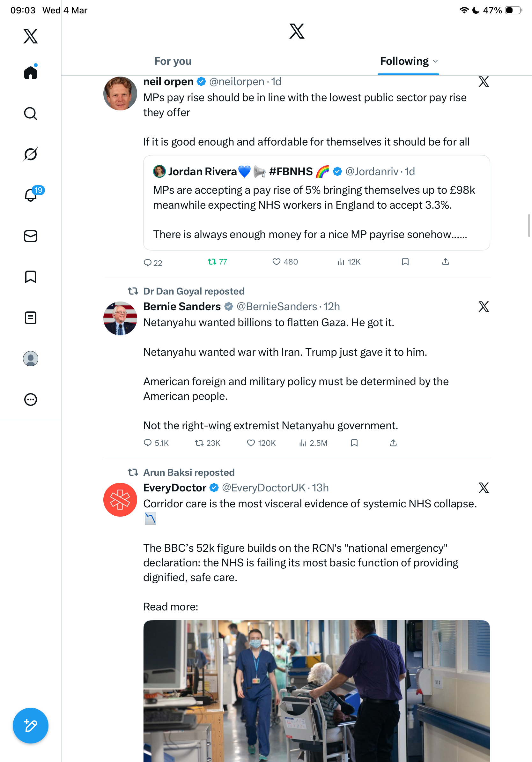Open Grok menu on Bernie Sanders post
The height and width of the screenshot is (762, 532).
[x=484, y=306]
